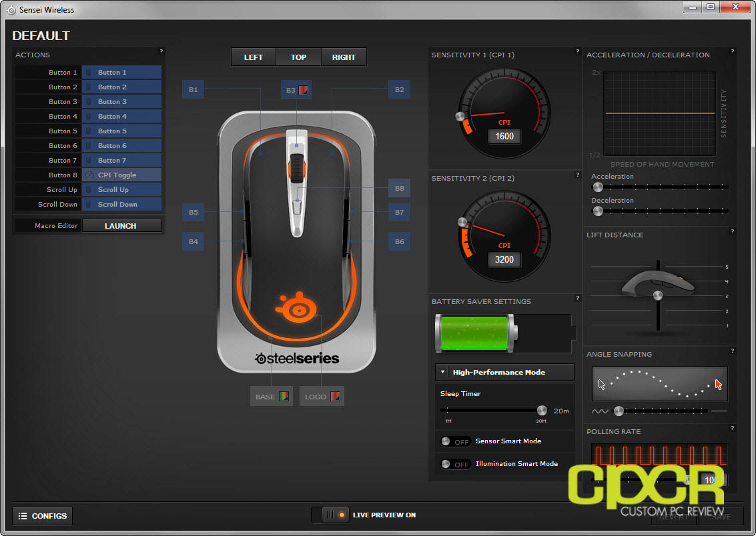Launch the Macro Editor

121,226
